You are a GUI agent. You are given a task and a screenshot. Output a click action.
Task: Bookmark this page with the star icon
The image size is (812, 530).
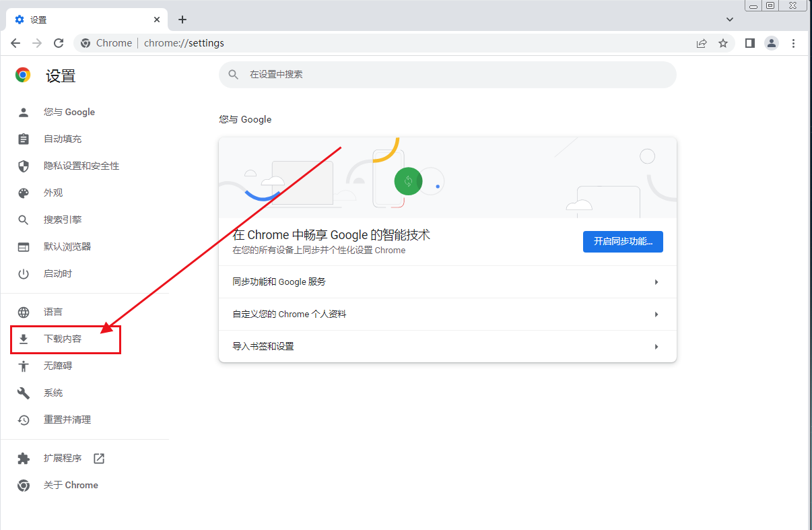click(723, 43)
